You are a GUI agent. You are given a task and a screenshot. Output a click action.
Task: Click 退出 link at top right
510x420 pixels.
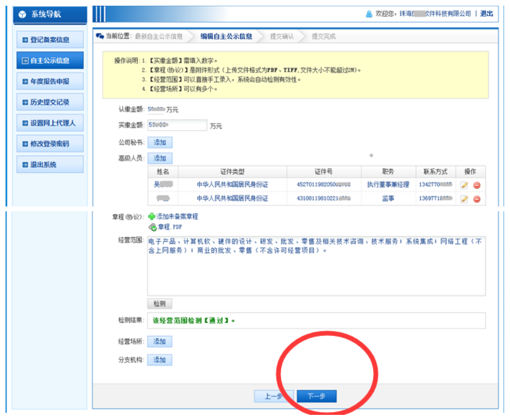[487, 14]
